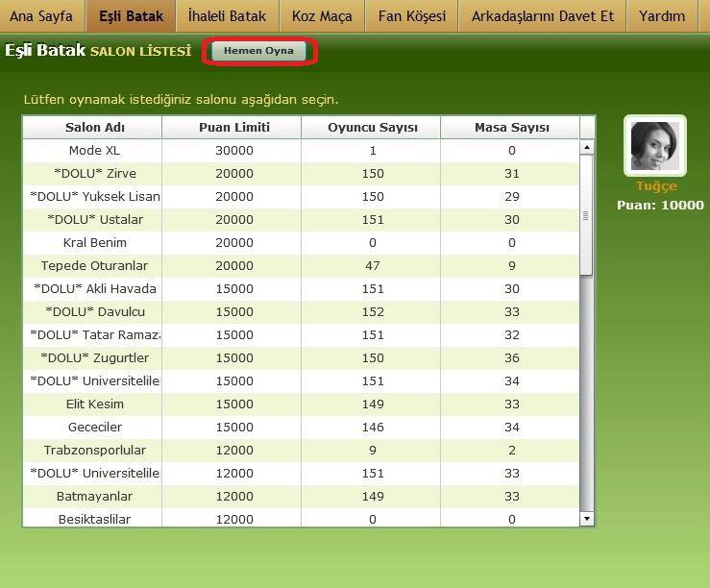Sort by Salon Adı column header
Viewport: 710px width, 588px height.
pos(95,128)
